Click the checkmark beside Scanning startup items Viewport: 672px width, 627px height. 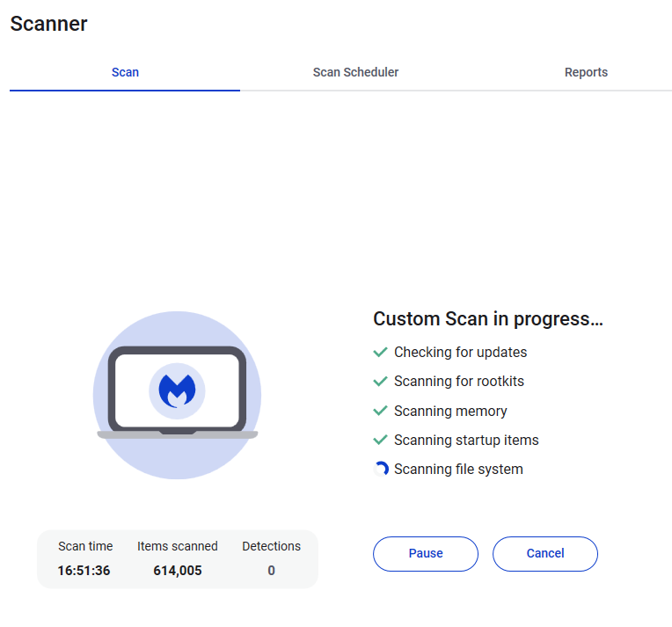pyautogui.click(x=380, y=441)
